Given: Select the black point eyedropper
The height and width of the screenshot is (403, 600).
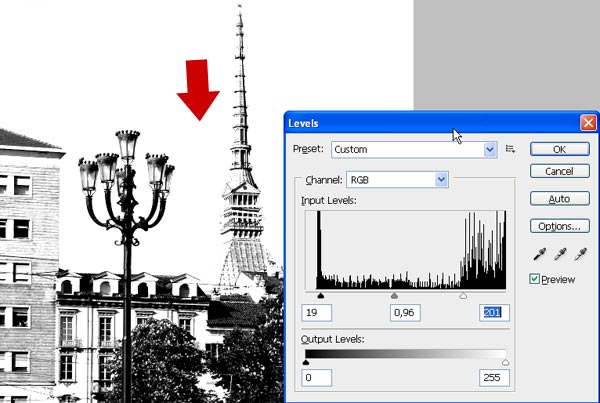Looking at the screenshot, I should click(x=540, y=254).
